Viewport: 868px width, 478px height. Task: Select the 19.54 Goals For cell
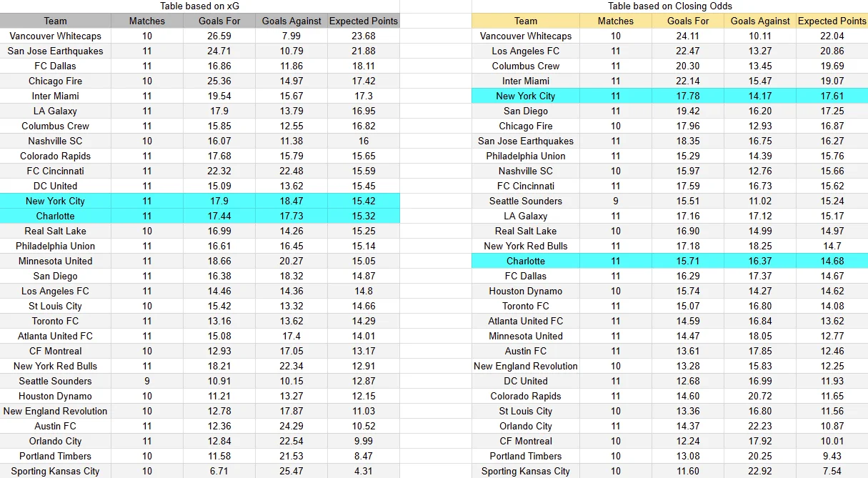(x=219, y=96)
